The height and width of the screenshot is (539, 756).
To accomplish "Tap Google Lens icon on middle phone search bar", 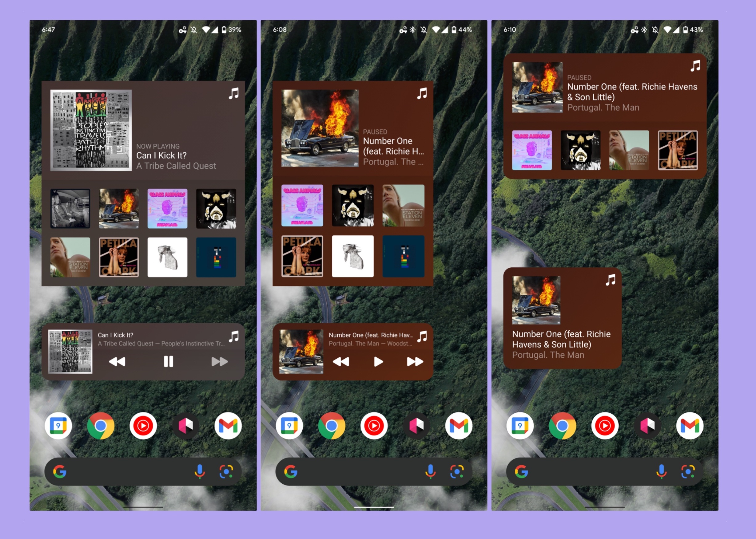I will [x=457, y=472].
